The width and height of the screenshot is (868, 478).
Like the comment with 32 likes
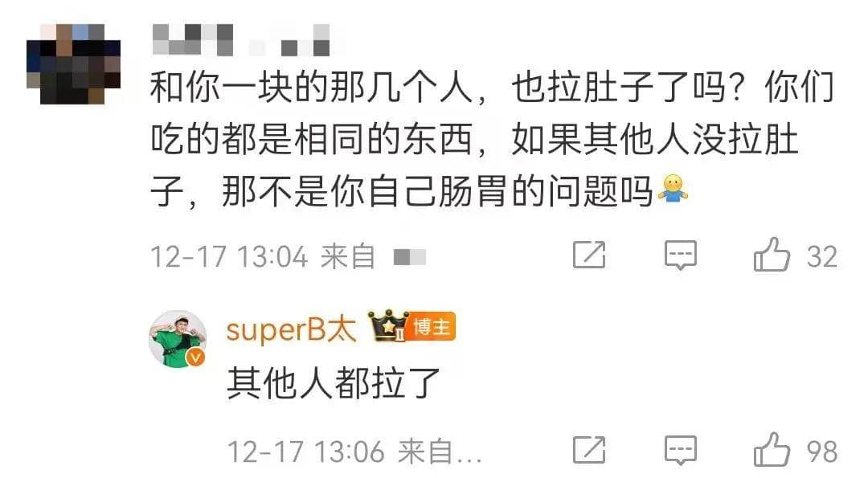[771, 255]
